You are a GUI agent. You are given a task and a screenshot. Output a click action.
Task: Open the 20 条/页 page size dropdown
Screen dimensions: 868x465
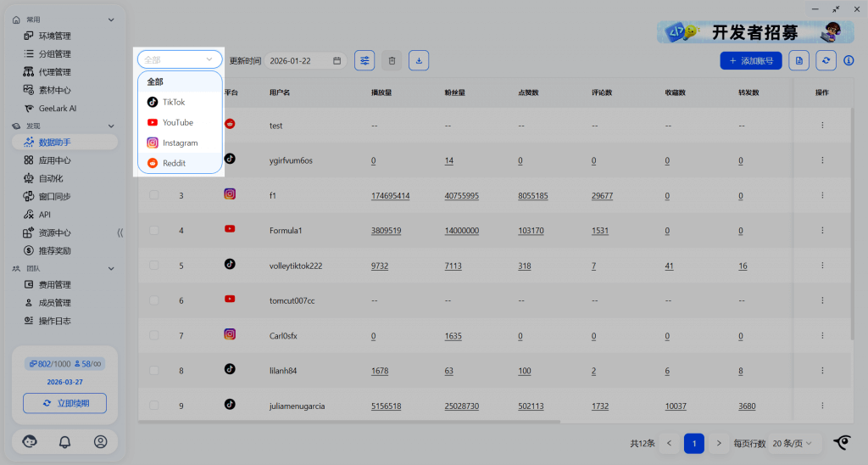[797, 443]
